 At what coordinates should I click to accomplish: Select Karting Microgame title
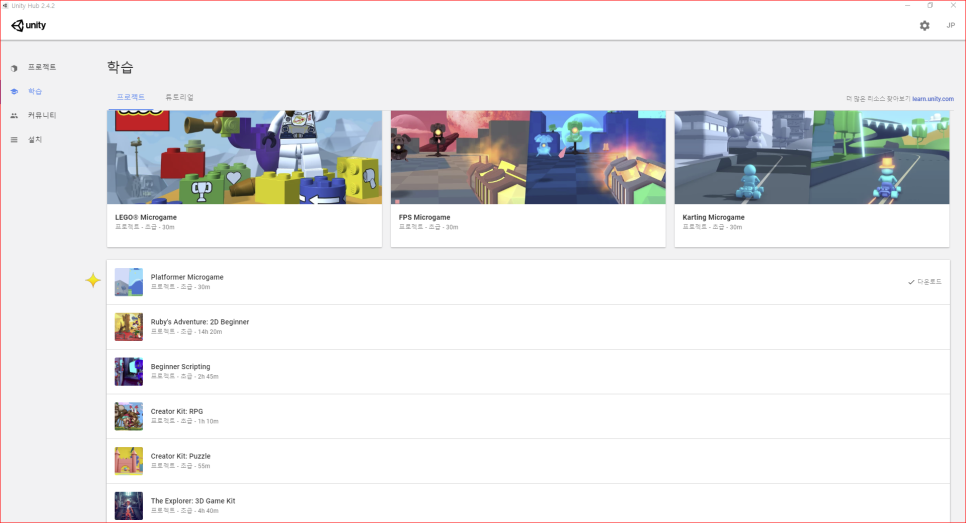(713, 217)
